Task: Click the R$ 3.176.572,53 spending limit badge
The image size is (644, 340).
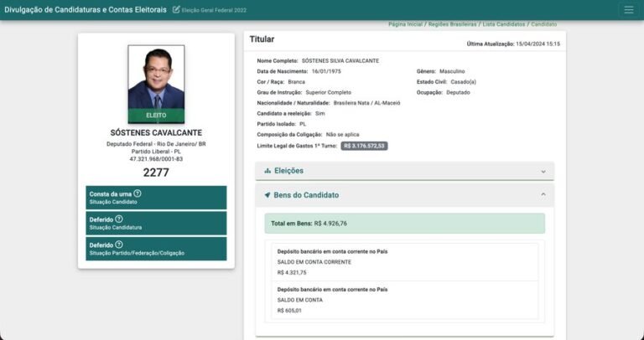Action: pyautogui.click(x=364, y=146)
